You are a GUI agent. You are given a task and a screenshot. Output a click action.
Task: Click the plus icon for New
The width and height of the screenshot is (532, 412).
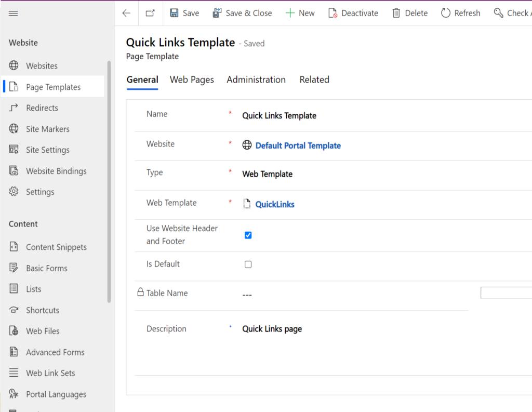click(x=290, y=13)
